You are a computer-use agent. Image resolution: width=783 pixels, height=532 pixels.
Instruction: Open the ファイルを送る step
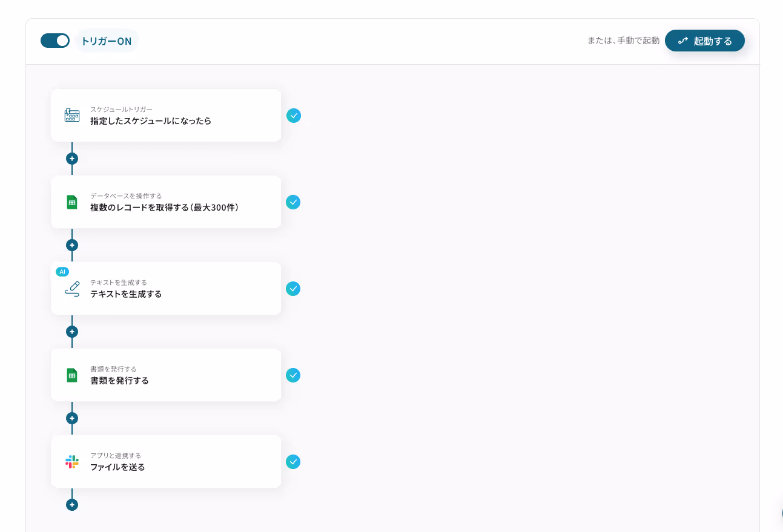point(166,462)
